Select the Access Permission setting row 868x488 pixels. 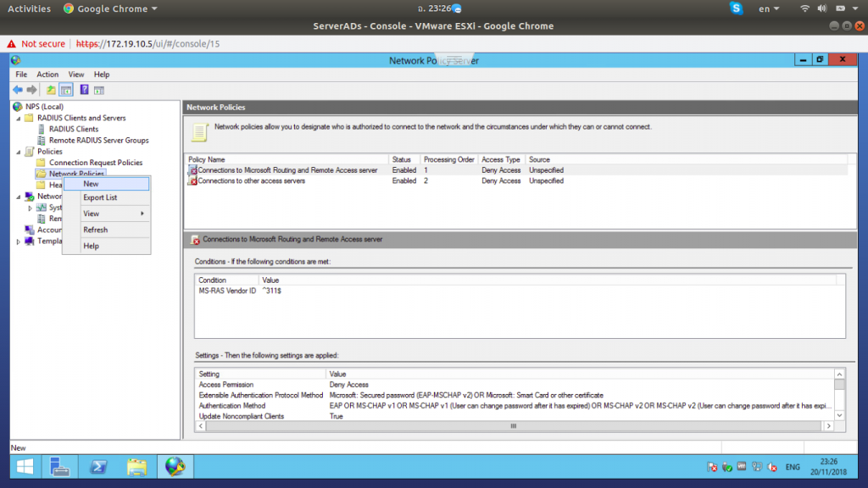[x=515, y=385]
